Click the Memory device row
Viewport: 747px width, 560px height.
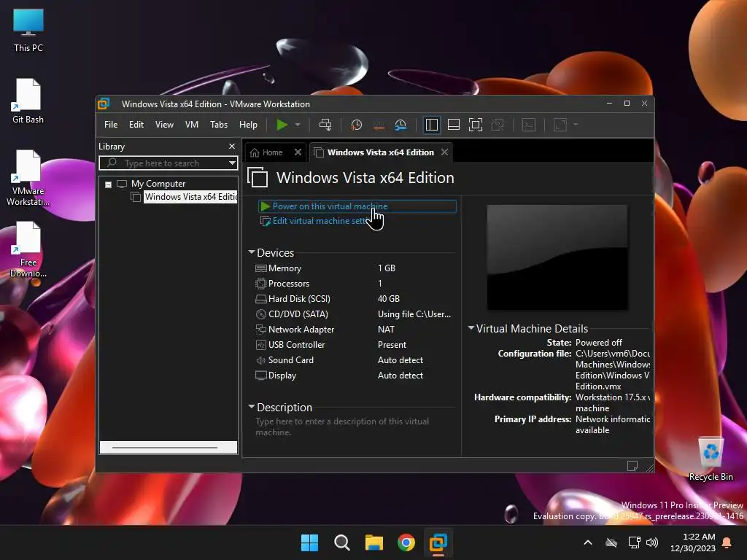point(354,268)
